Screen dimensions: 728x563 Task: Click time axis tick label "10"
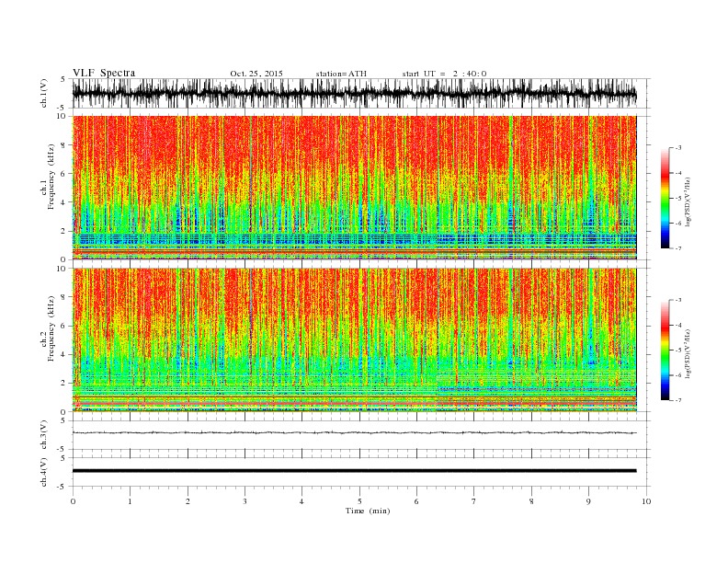tap(646, 501)
